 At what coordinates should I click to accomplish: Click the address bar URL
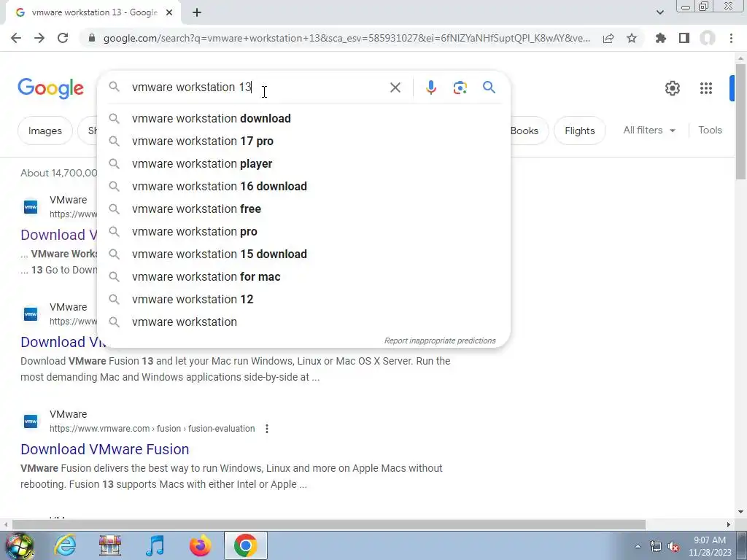pos(347,38)
